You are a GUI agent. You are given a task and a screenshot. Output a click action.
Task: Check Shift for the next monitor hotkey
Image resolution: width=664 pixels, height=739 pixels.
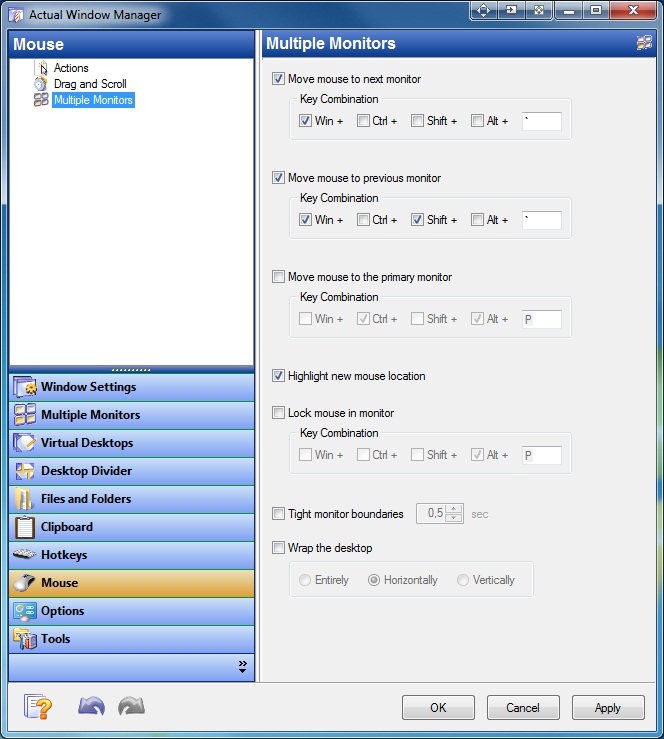417,121
